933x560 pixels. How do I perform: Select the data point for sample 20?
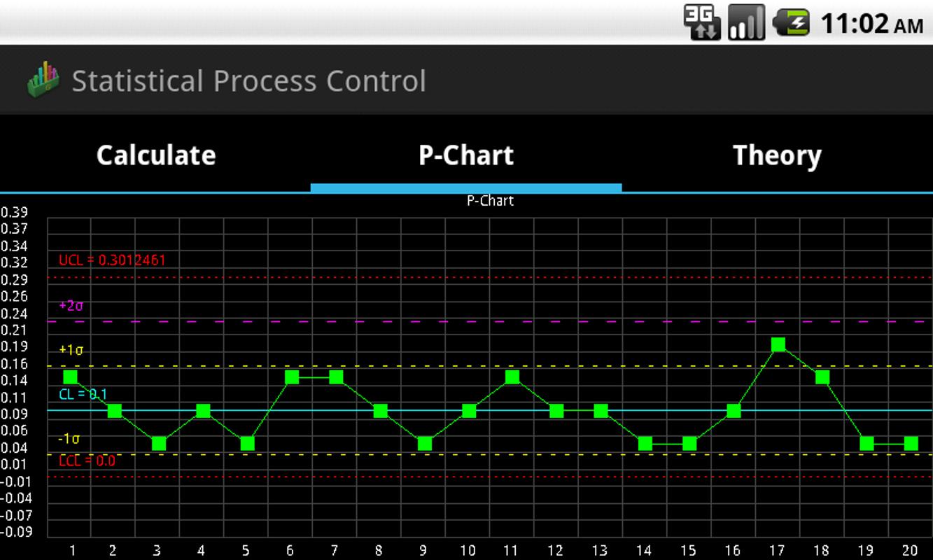pyautogui.click(x=911, y=443)
